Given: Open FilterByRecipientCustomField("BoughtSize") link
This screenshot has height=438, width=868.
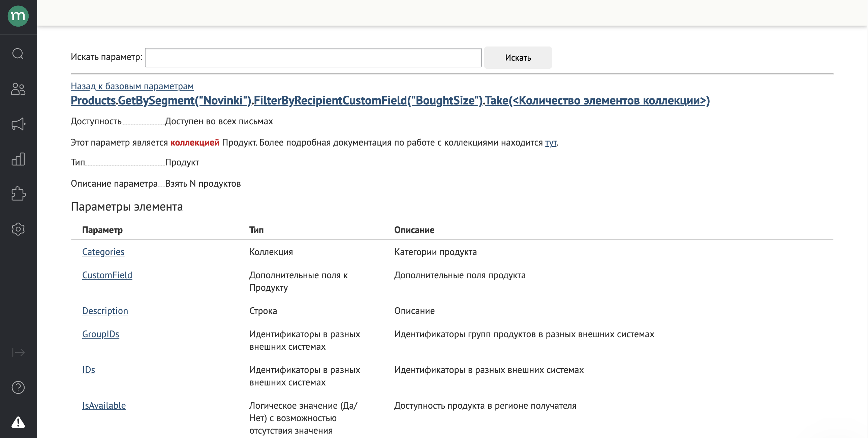Looking at the screenshot, I should click(368, 100).
